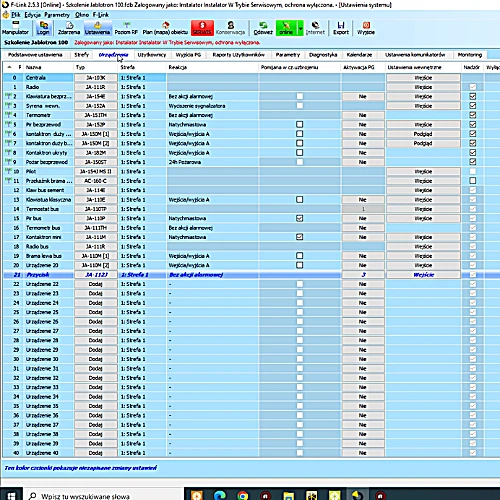The width and height of the screenshot is (500, 500).
Task: Toggle bypass checkbox for Klawiatura klasyczna row 13
Action: click(x=300, y=199)
